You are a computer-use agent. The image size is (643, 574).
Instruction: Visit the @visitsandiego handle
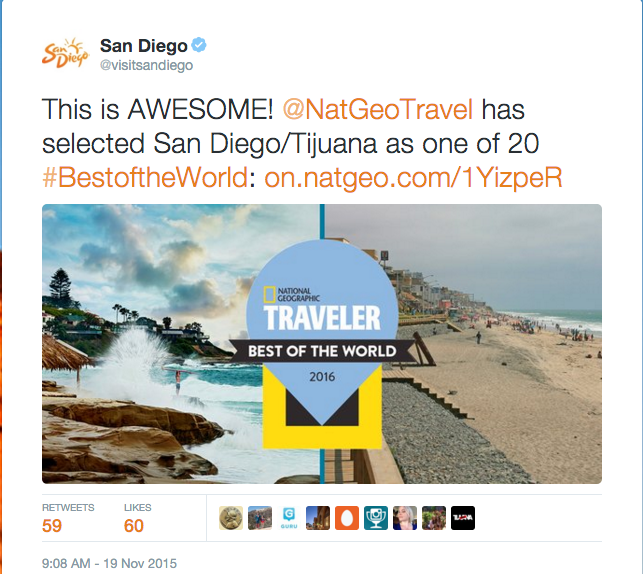146,65
